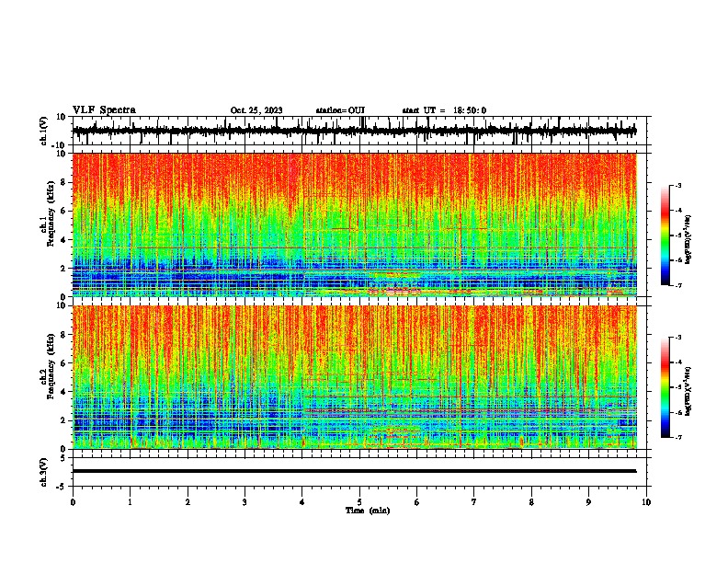Click the "8" kHz tick on ch.1 spectrogram
This screenshot has width=728, height=563.
coord(64,182)
